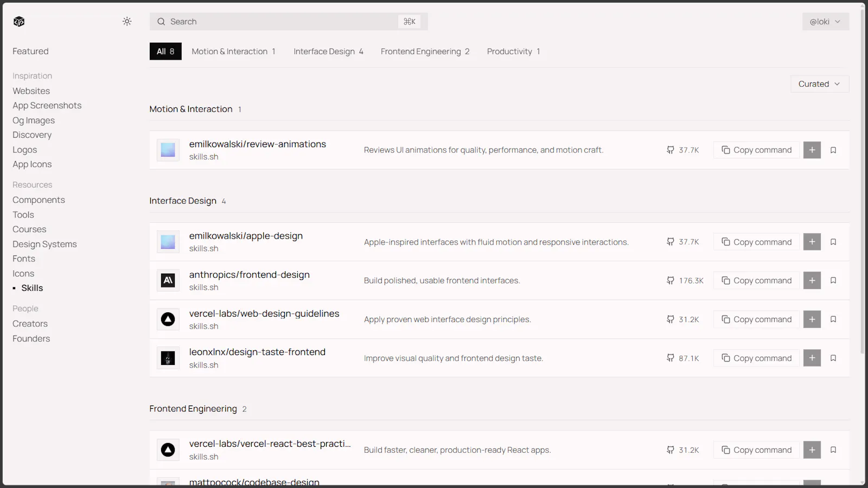Image resolution: width=868 pixels, height=488 pixels.
Task: Click the apple-design skill thumbnail
Action: 168,242
